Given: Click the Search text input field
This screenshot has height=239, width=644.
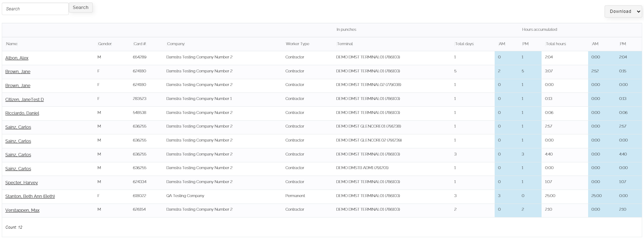Looking at the screenshot, I should click(35, 9).
